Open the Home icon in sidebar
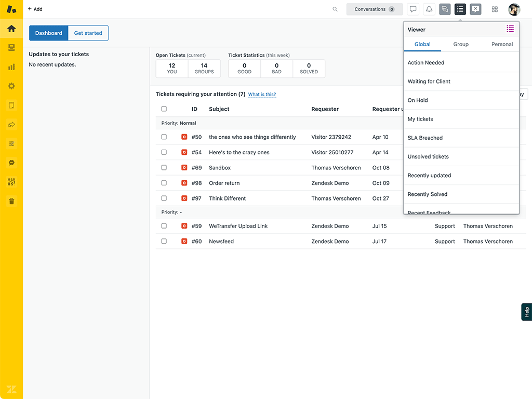 coord(11,29)
